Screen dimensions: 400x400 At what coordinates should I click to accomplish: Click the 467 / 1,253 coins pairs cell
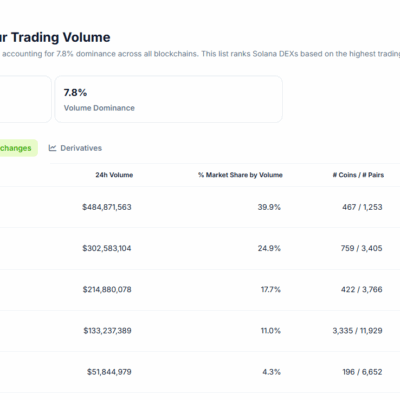click(x=362, y=207)
